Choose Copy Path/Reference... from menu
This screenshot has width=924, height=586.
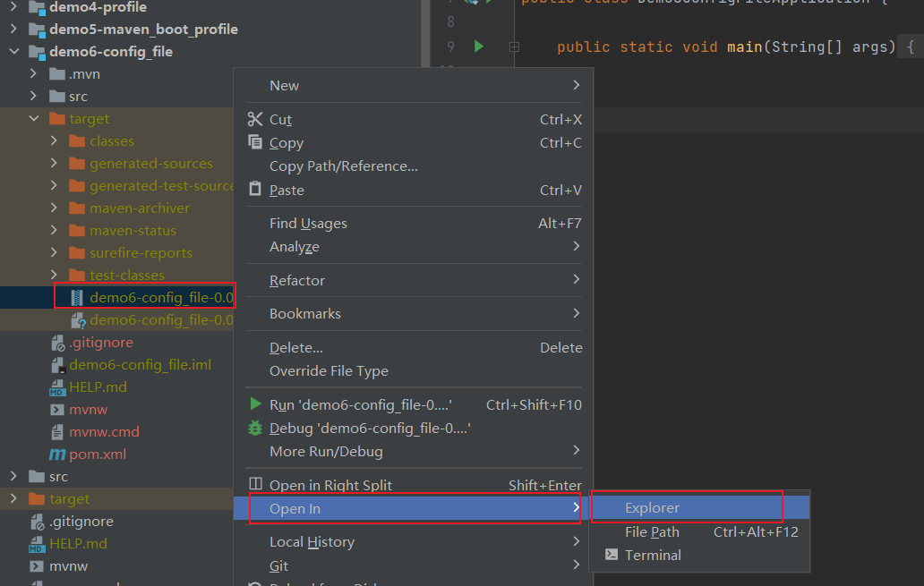point(414,166)
